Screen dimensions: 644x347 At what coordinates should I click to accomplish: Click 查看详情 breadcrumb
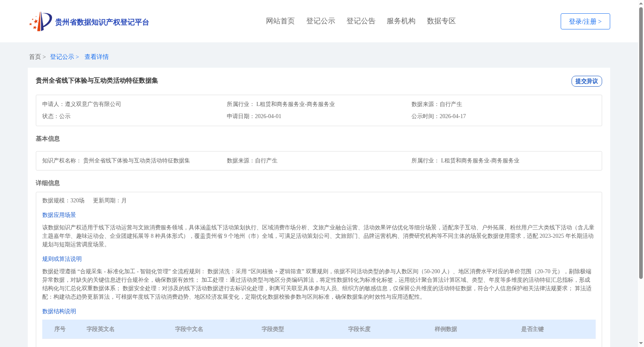pyautogui.click(x=97, y=57)
